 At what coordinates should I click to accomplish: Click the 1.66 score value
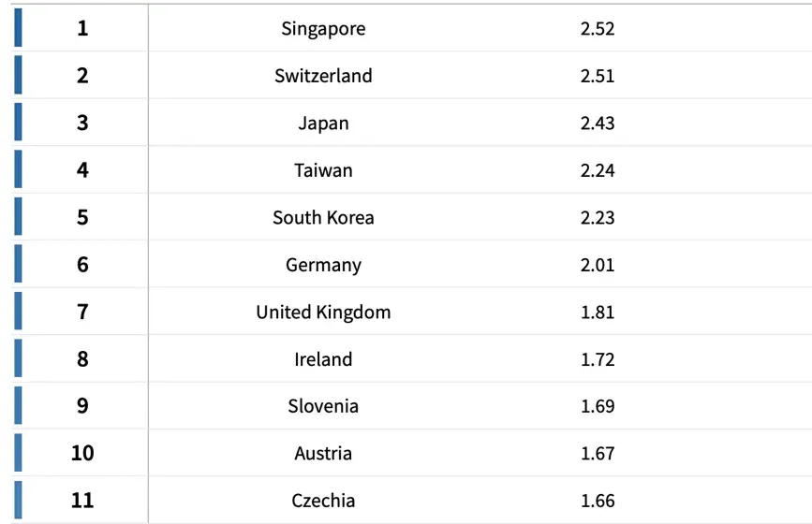tap(598, 501)
